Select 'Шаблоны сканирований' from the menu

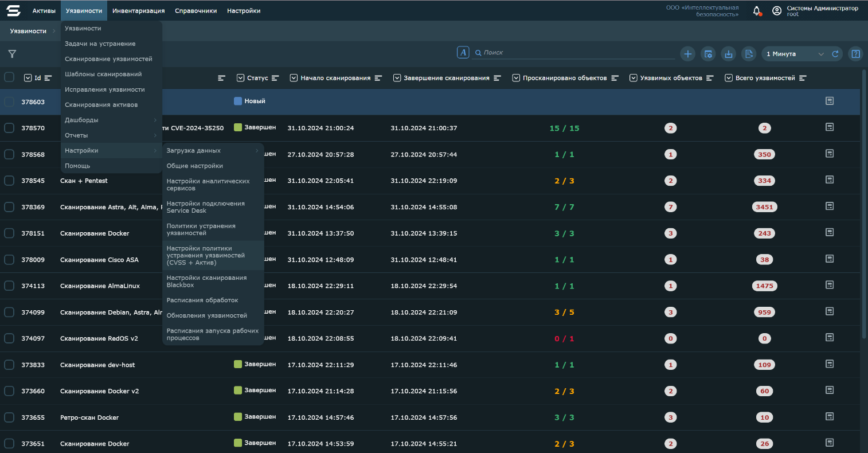[x=103, y=74]
